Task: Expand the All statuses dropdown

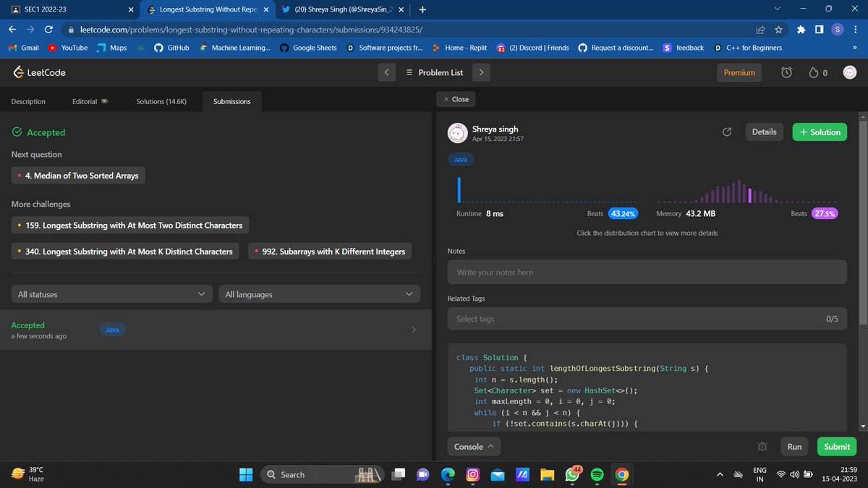Action: 111,294
